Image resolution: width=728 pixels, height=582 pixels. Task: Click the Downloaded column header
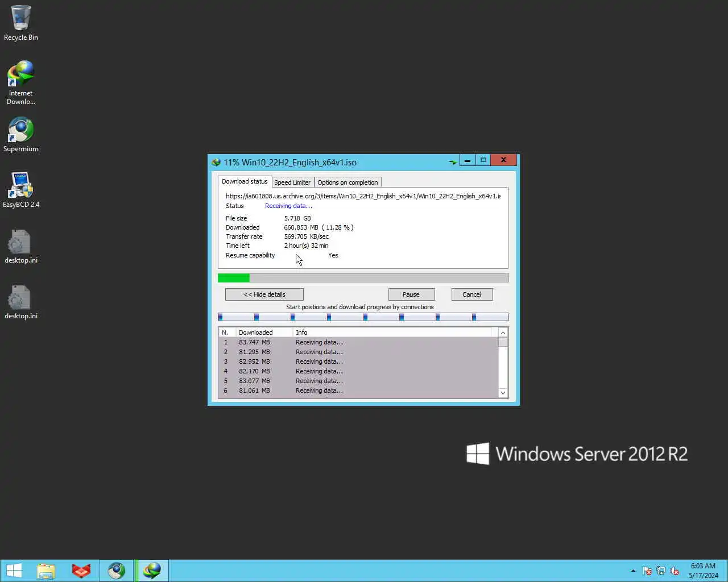[264, 332]
